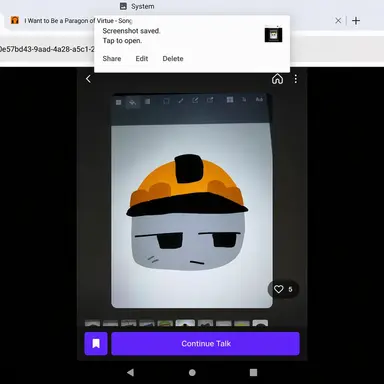Tap the Android recents square button

pos(253,372)
